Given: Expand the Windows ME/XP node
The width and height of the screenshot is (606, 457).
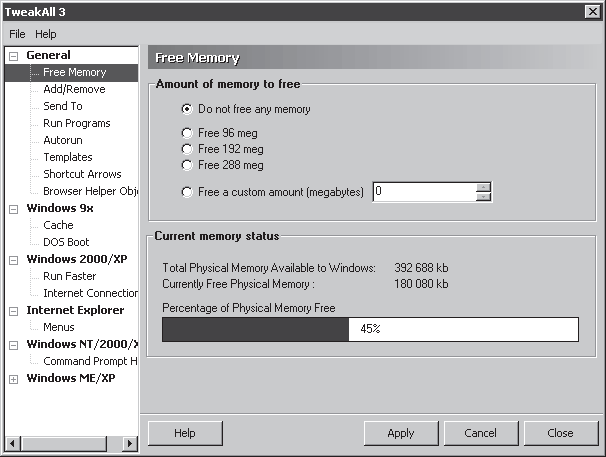Looking at the screenshot, I should [14, 379].
